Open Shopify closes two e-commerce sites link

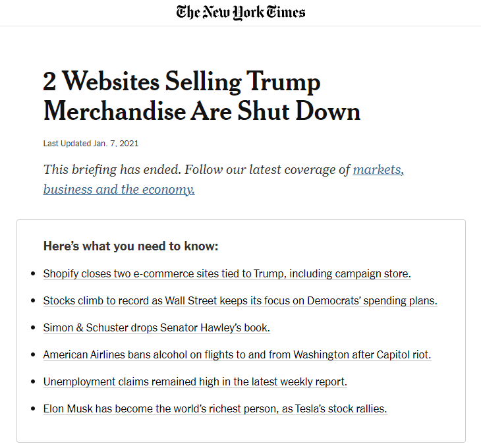pyautogui.click(x=227, y=273)
